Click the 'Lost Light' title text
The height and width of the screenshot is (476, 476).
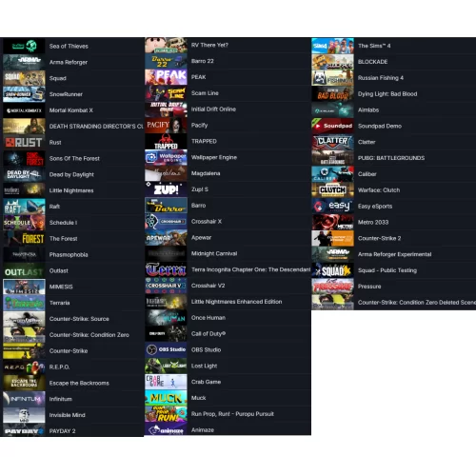point(205,366)
